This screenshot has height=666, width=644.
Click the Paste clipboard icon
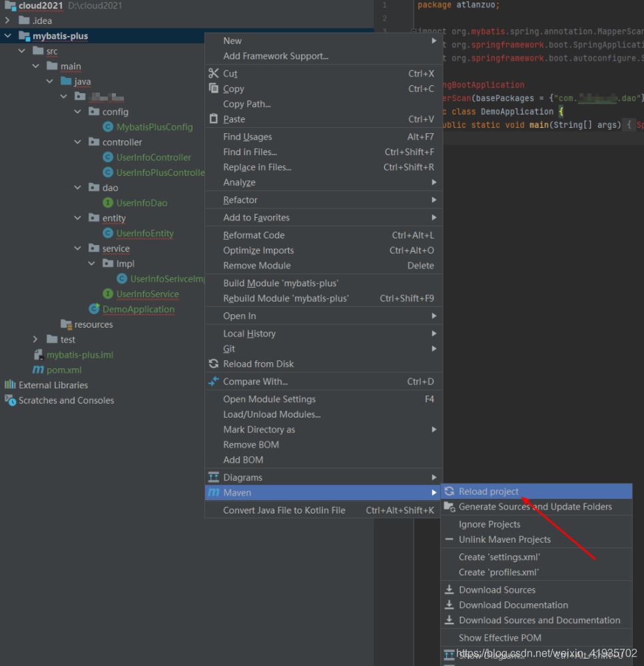[214, 119]
